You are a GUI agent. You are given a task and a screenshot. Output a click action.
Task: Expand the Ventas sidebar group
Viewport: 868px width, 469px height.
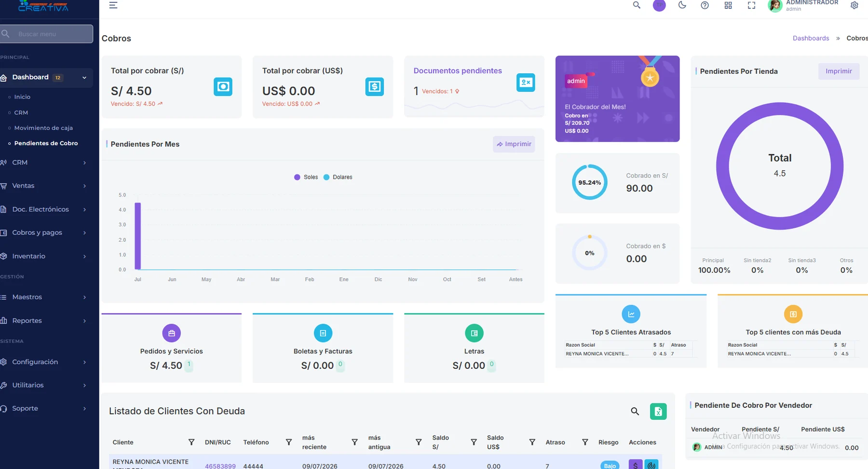(46, 186)
